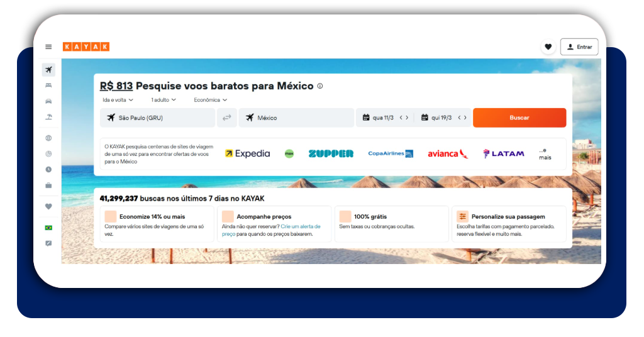Open the feedback icon in sidebar
Image resolution: width=644 pixels, height=337 pixels.
pos(48,243)
